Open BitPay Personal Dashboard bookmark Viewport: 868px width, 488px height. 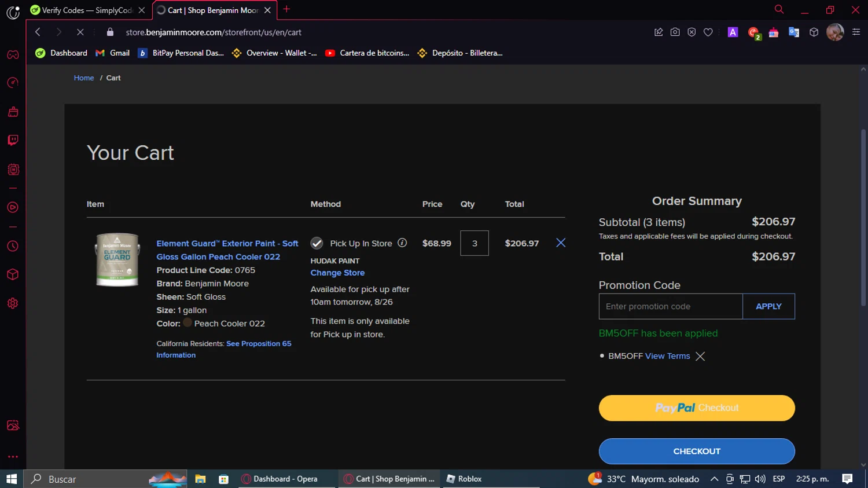tap(181, 53)
